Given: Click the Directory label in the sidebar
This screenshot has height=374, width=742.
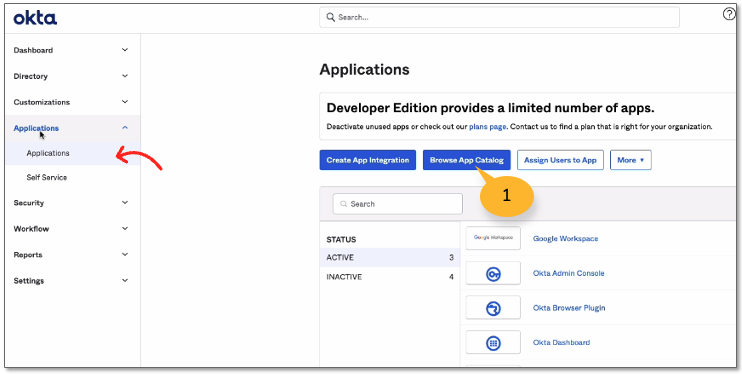Looking at the screenshot, I should tap(30, 76).
